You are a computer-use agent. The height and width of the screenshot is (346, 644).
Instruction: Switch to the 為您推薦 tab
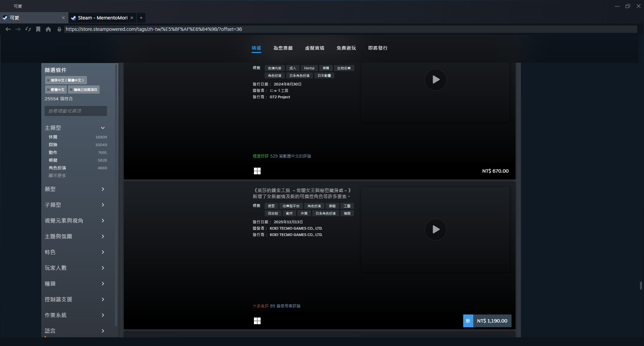[283, 48]
